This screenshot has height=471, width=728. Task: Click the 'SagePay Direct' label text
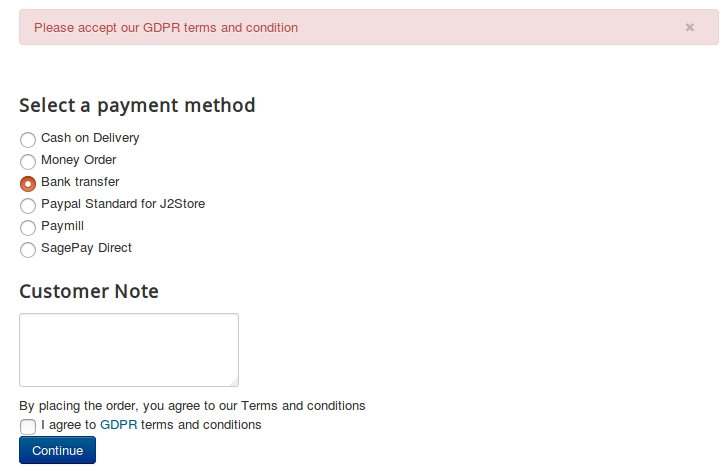pyautogui.click(x=86, y=248)
